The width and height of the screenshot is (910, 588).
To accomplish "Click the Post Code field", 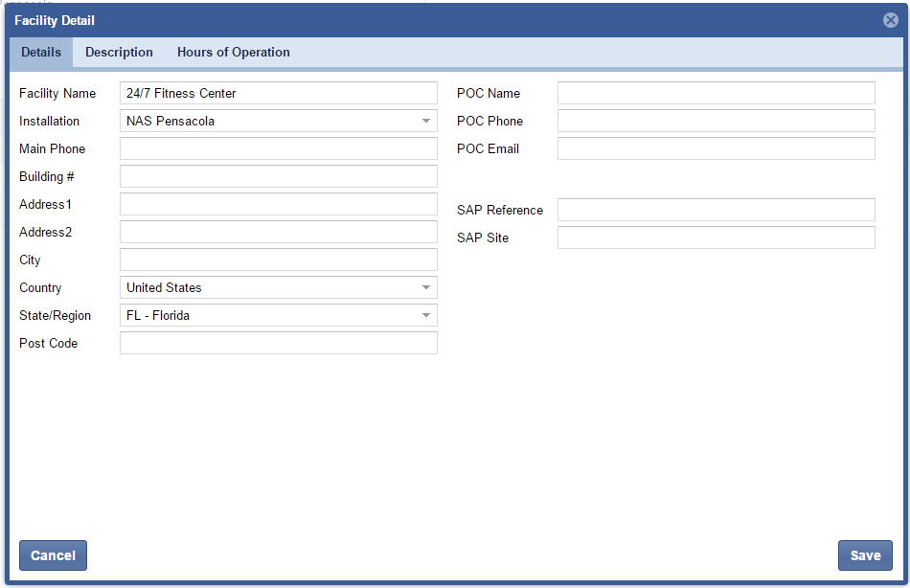I will tap(278, 343).
